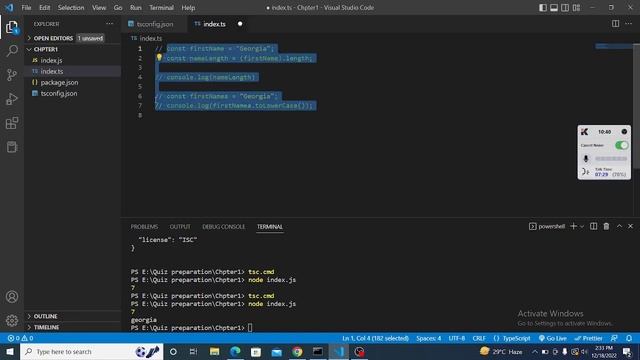Click the lightbulb code action icon

[x=159, y=58]
